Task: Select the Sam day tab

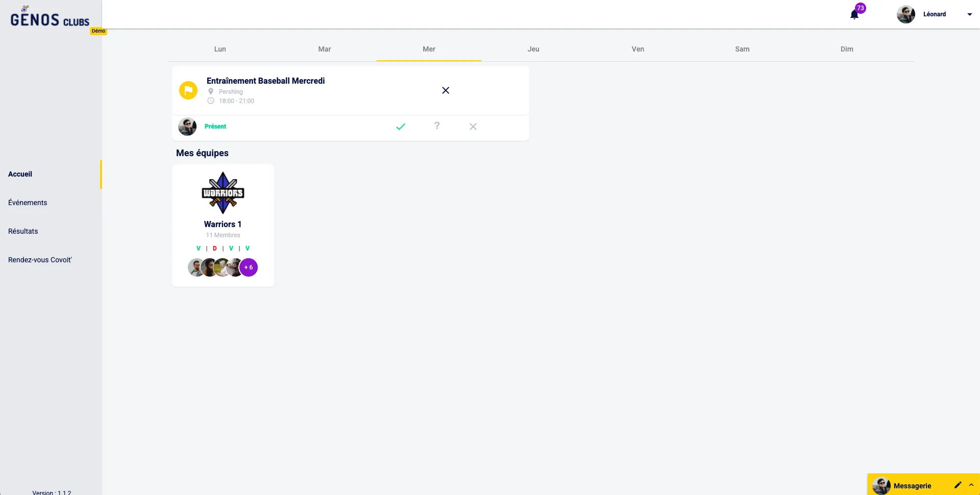Action: pyautogui.click(x=742, y=49)
